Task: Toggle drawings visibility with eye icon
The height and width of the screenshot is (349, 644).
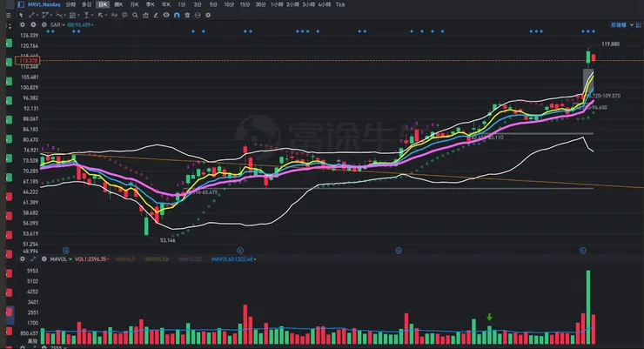Action: coord(166,15)
